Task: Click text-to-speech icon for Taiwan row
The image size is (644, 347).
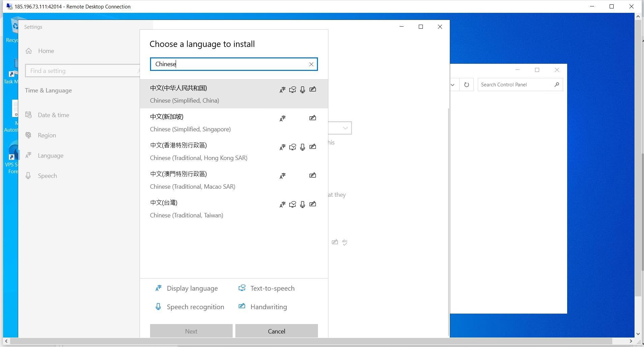Action: pyautogui.click(x=293, y=204)
